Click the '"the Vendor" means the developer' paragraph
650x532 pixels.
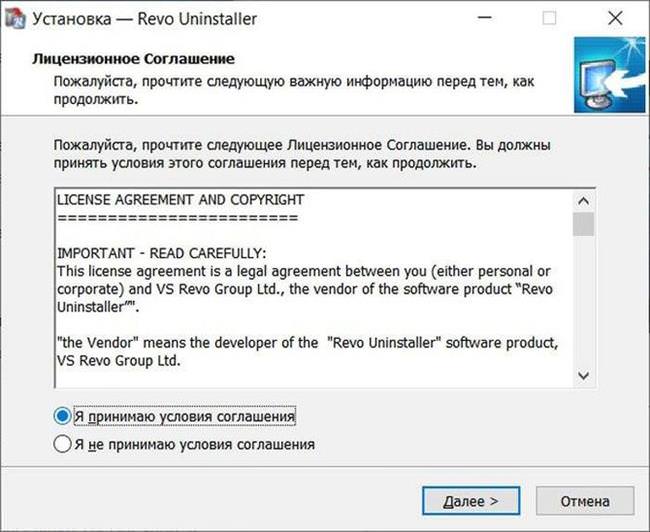(x=307, y=352)
